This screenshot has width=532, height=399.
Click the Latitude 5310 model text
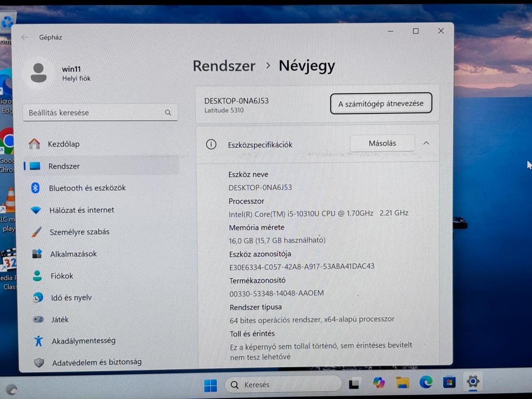pos(224,110)
